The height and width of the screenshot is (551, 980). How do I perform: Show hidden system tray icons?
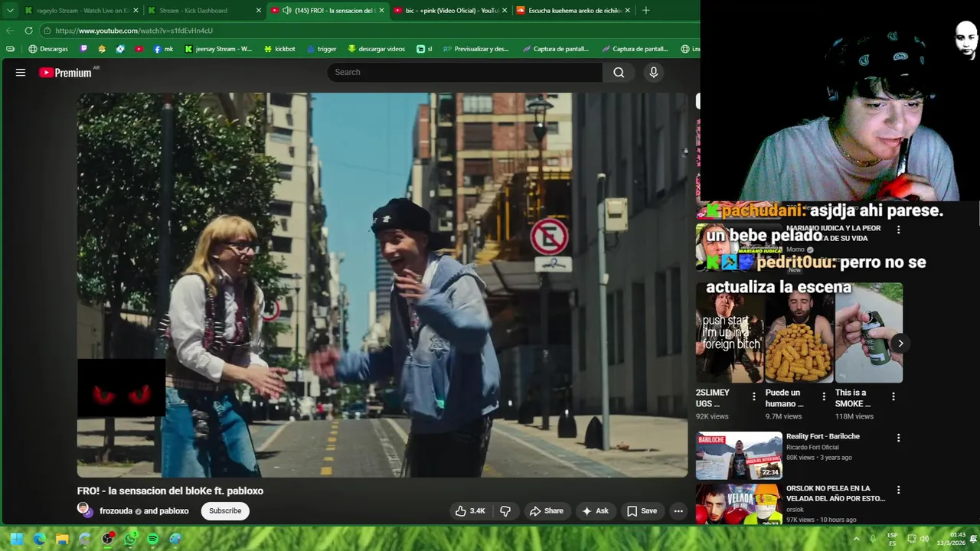tap(856, 539)
